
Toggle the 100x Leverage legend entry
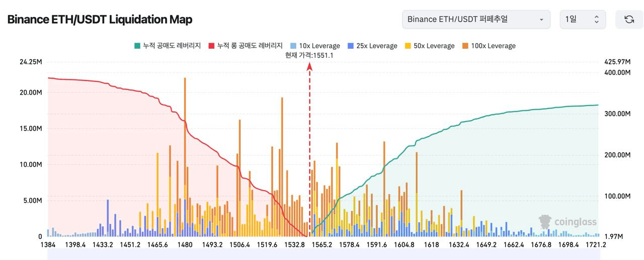[489, 46]
